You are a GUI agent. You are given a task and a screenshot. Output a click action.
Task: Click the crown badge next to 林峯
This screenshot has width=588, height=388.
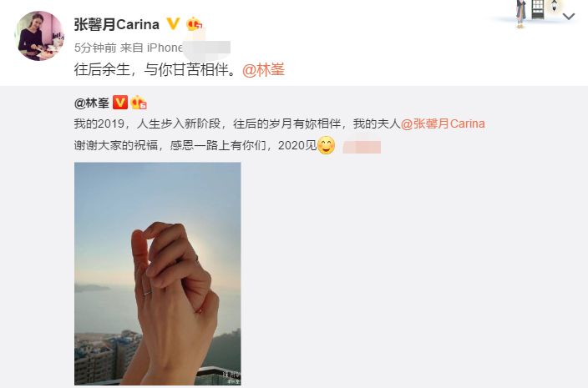click(139, 103)
